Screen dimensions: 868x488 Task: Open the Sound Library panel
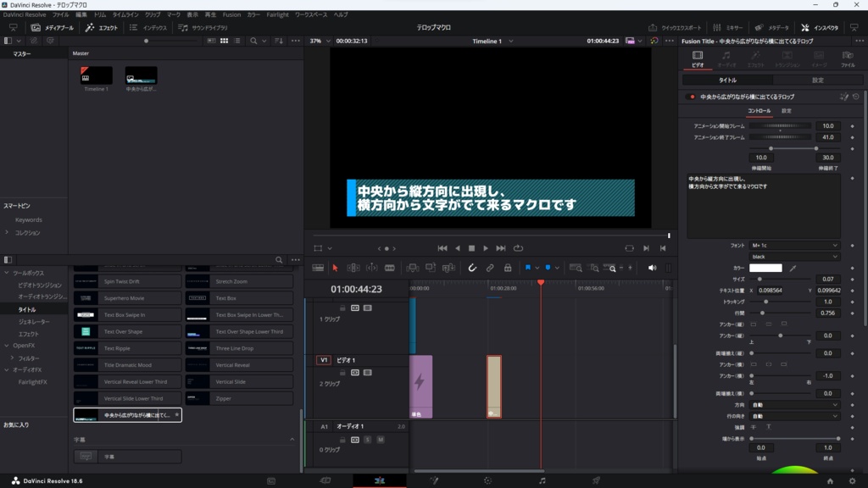point(203,28)
